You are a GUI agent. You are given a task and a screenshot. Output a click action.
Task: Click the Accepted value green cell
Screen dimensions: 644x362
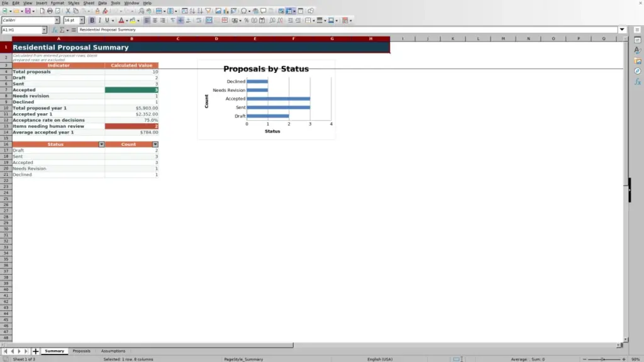pyautogui.click(x=131, y=90)
